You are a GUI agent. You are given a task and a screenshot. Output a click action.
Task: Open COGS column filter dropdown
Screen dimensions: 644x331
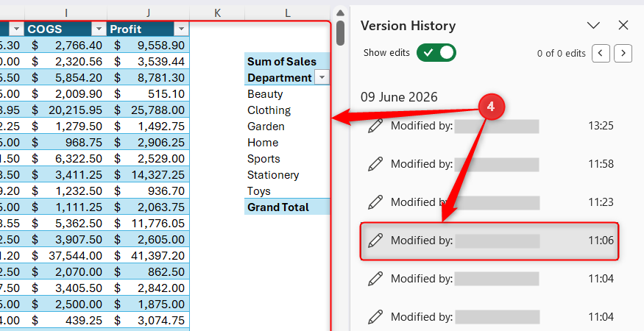(99, 29)
